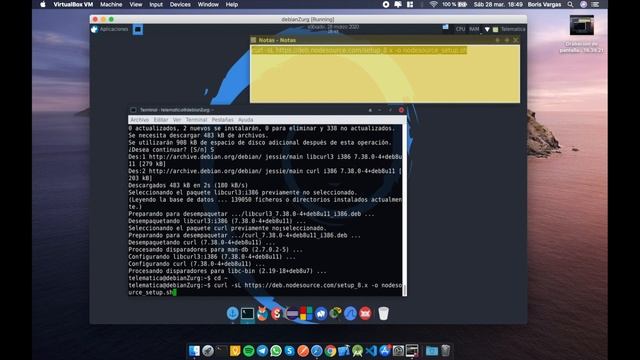640x360 pixels.
Task: Open the View menu in VirtualBox menu bar
Action: click(x=136, y=4)
